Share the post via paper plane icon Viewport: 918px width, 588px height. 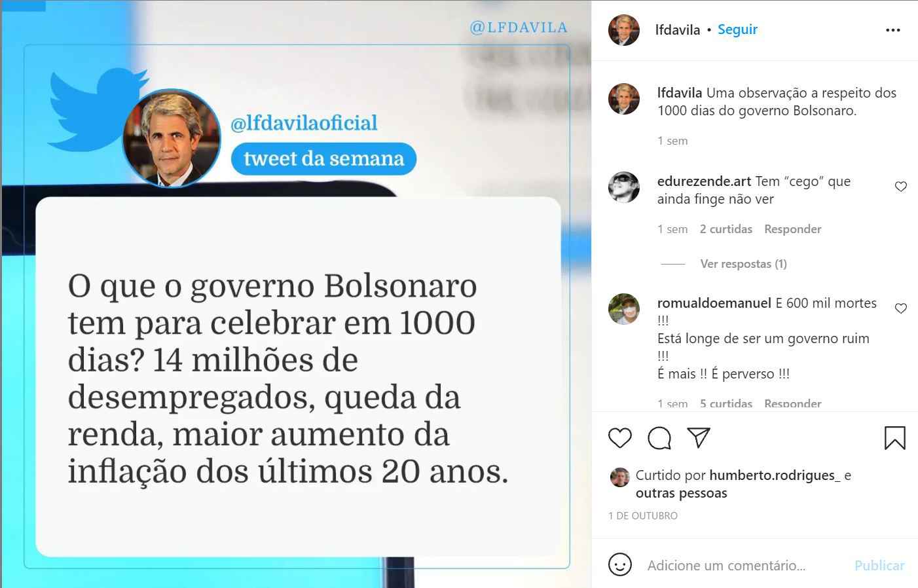point(699,437)
